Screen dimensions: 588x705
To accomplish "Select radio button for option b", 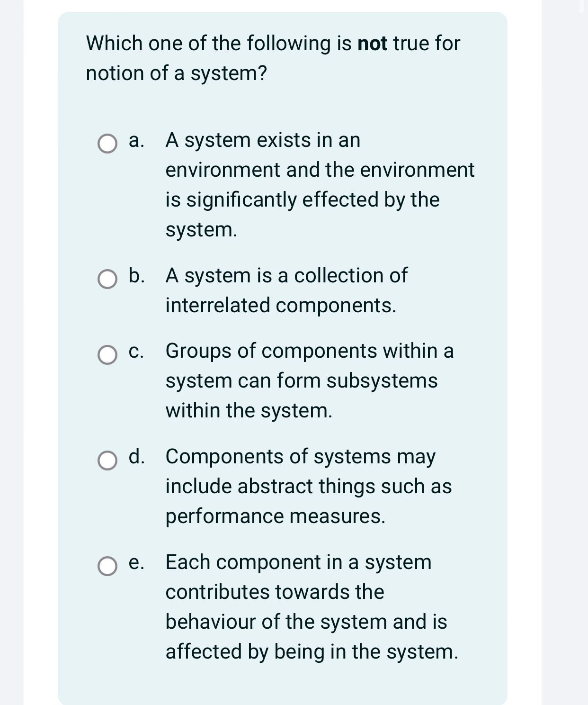I will point(108,280).
